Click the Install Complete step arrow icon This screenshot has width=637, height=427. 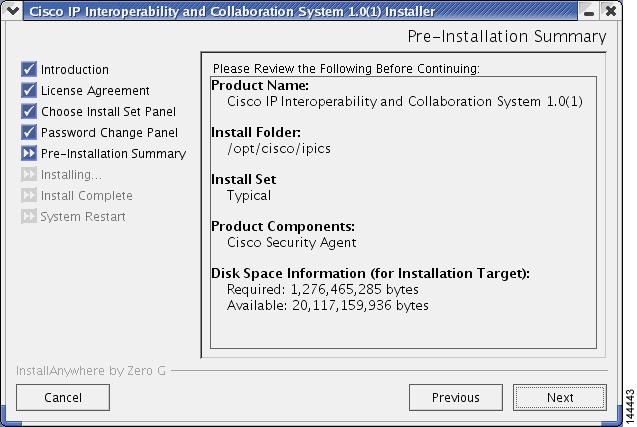pos(29,196)
